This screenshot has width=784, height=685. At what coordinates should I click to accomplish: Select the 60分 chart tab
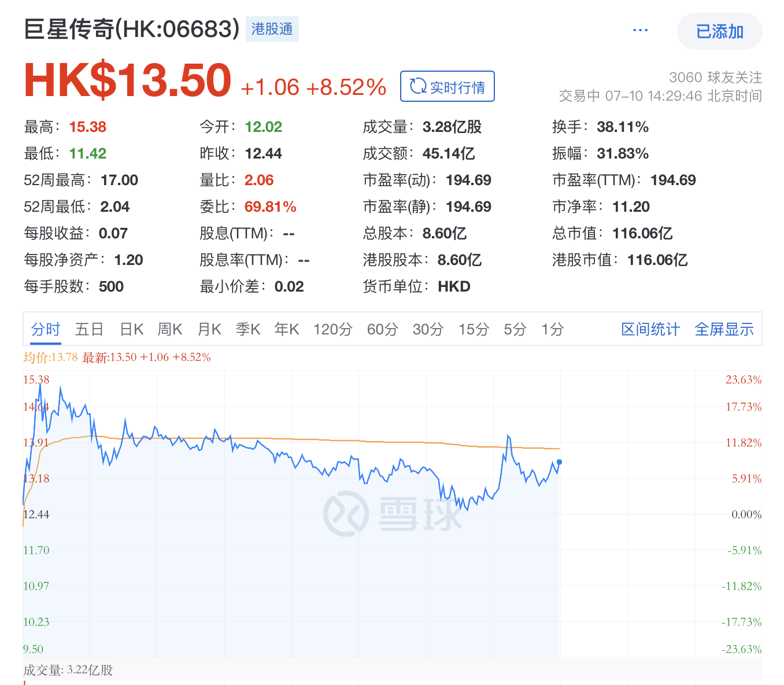[383, 329]
